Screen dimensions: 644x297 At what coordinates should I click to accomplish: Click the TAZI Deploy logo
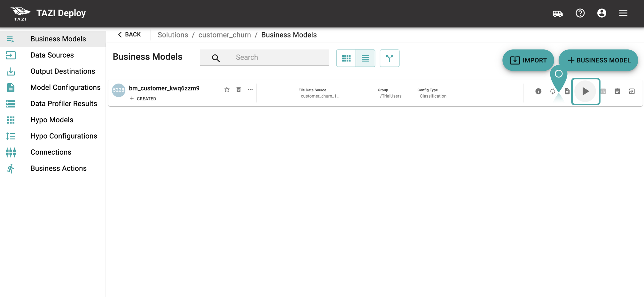(x=20, y=13)
